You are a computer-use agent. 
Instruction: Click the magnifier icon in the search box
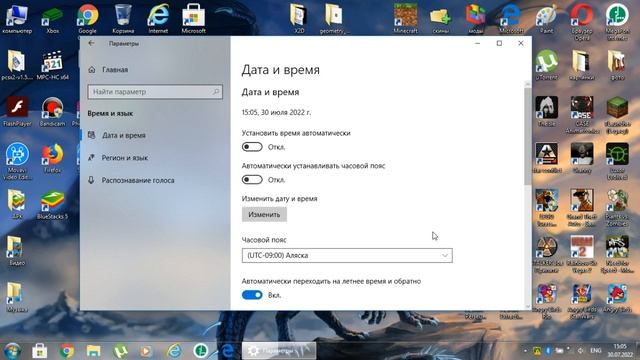coord(216,92)
